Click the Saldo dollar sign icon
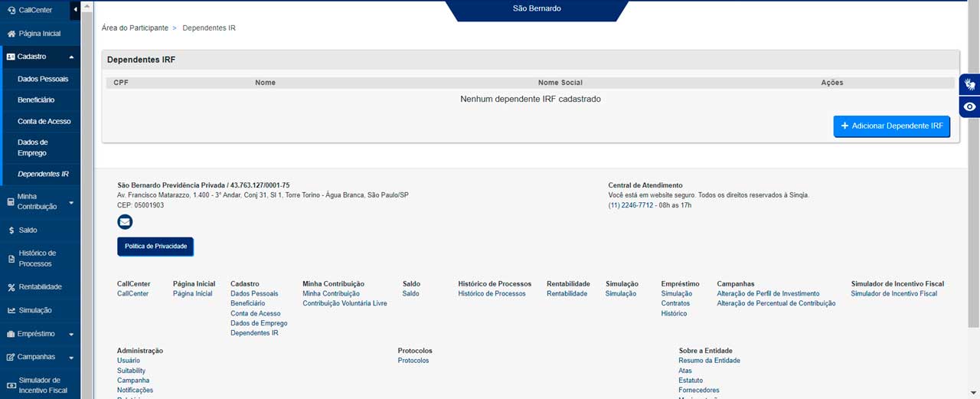The height and width of the screenshot is (399, 980). pos(11,230)
